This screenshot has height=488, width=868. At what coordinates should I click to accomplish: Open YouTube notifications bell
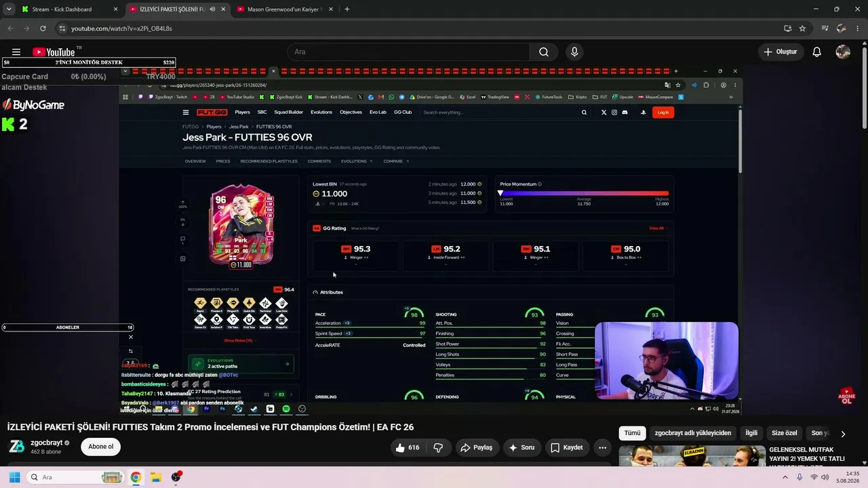817,52
